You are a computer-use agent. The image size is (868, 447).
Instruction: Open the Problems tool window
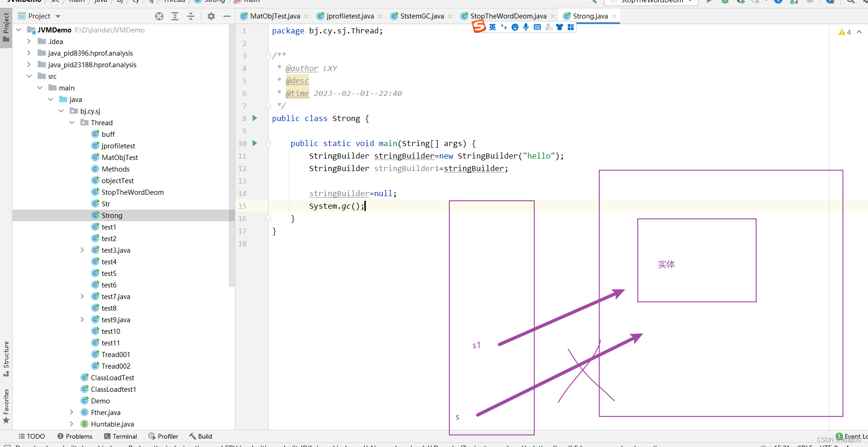[x=75, y=436]
